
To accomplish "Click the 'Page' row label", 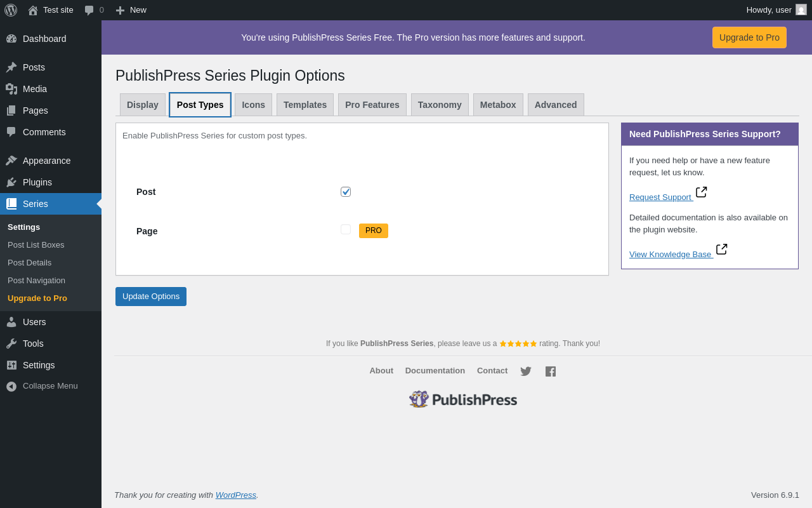I will (147, 231).
